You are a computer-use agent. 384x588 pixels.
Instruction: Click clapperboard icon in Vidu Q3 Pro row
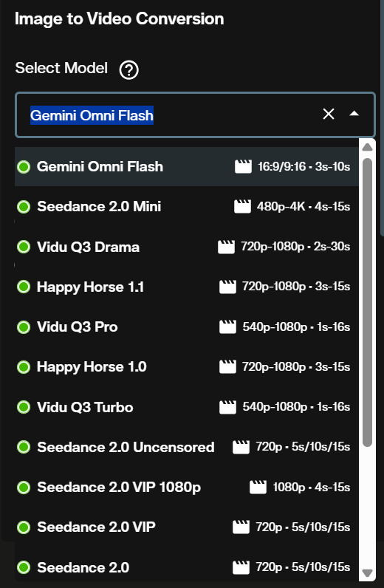227,327
